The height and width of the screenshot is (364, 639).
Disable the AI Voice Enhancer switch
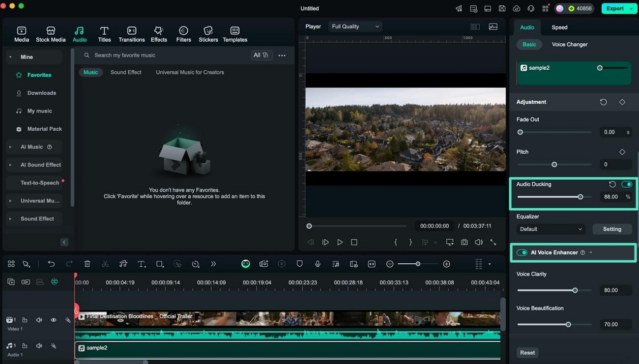(522, 252)
